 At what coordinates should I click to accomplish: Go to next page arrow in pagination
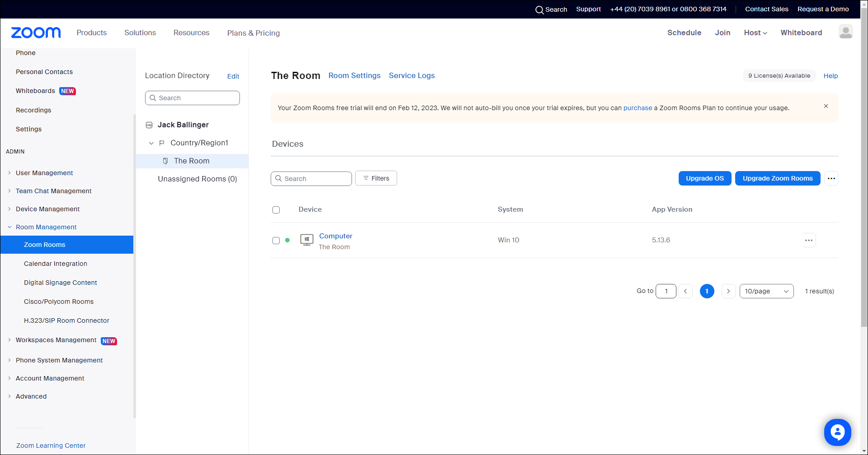coord(728,291)
